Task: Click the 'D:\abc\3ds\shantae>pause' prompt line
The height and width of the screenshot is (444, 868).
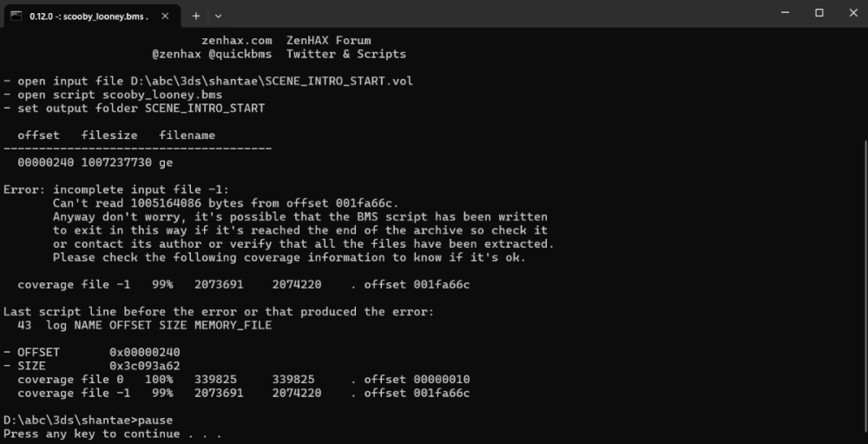Action: coord(88,420)
